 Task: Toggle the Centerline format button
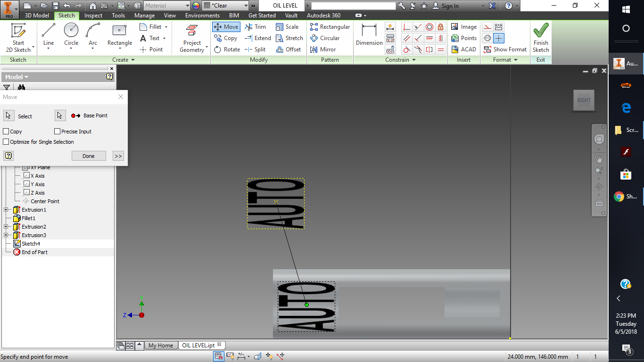coord(487,38)
